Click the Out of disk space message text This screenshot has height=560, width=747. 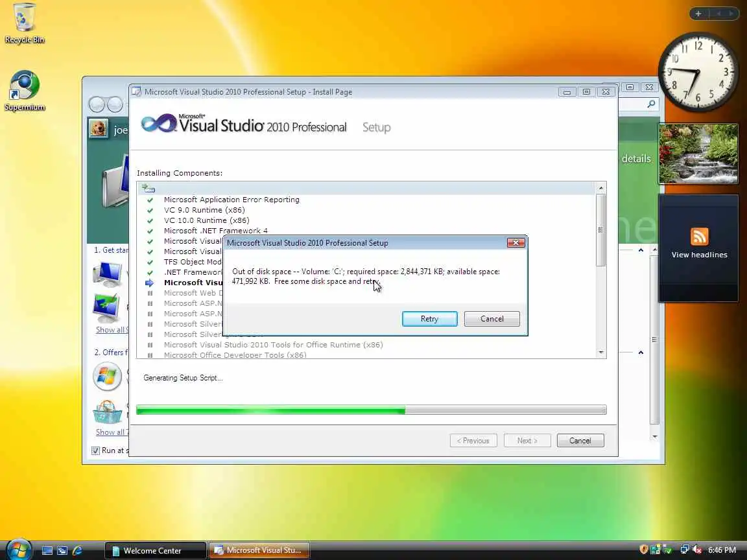[366, 276]
